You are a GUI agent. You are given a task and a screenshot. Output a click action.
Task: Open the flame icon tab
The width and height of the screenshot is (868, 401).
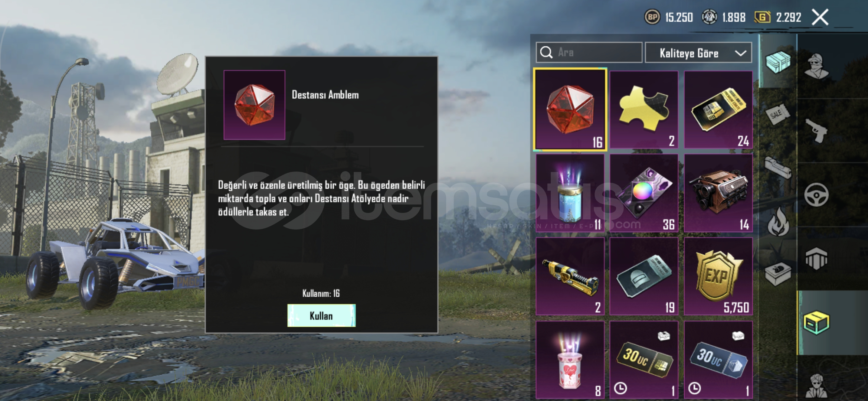(778, 222)
